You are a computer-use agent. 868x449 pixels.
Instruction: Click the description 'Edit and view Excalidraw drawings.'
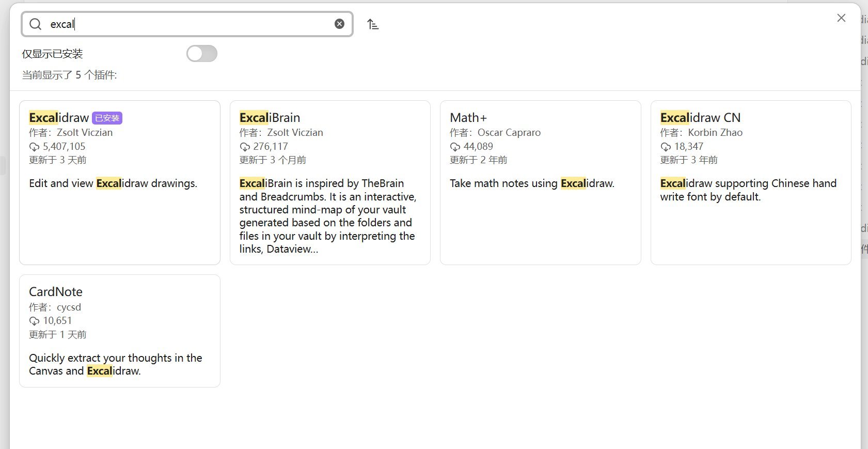click(x=113, y=183)
